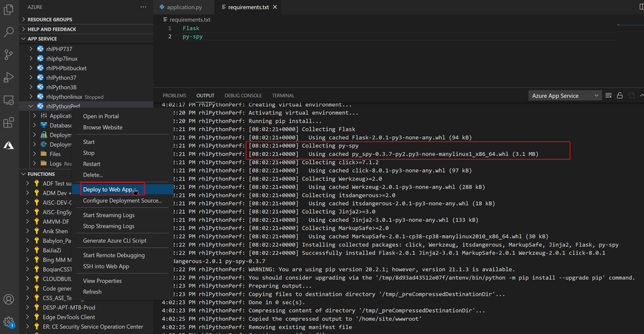The image size is (644, 334).
Task: Expand the Logs node chevron
Action: coord(35,163)
